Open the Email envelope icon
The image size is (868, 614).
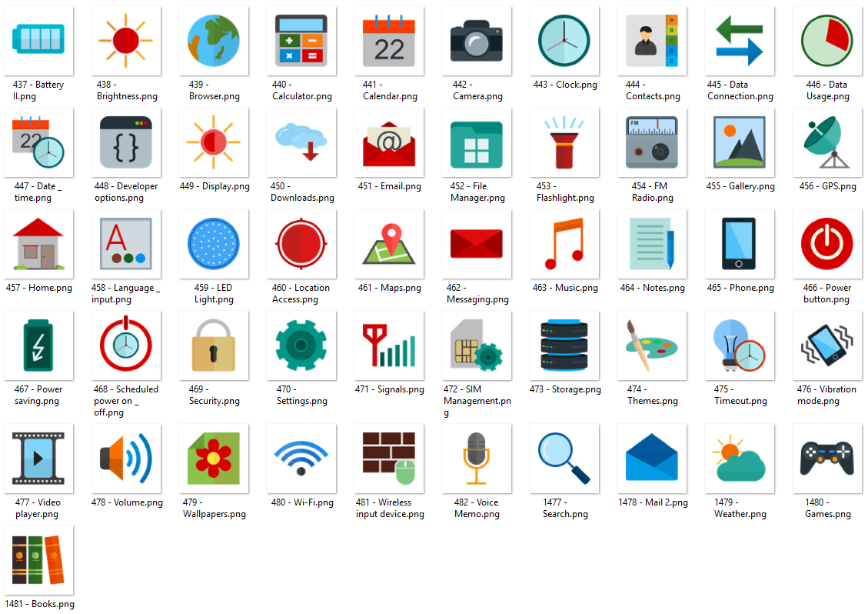pos(388,144)
